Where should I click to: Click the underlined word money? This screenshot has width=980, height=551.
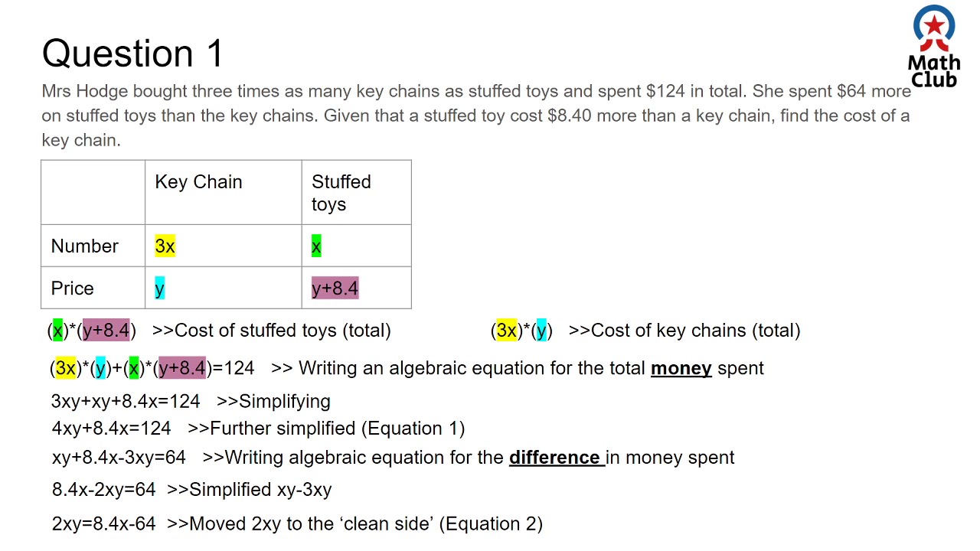tap(681, 368)
